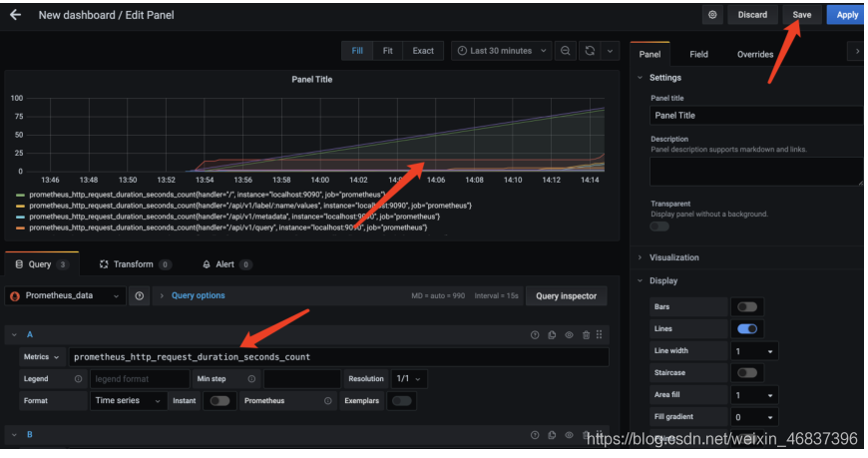Hide query A with the eye icon
The image size is (868, 458).
[569, 335]
